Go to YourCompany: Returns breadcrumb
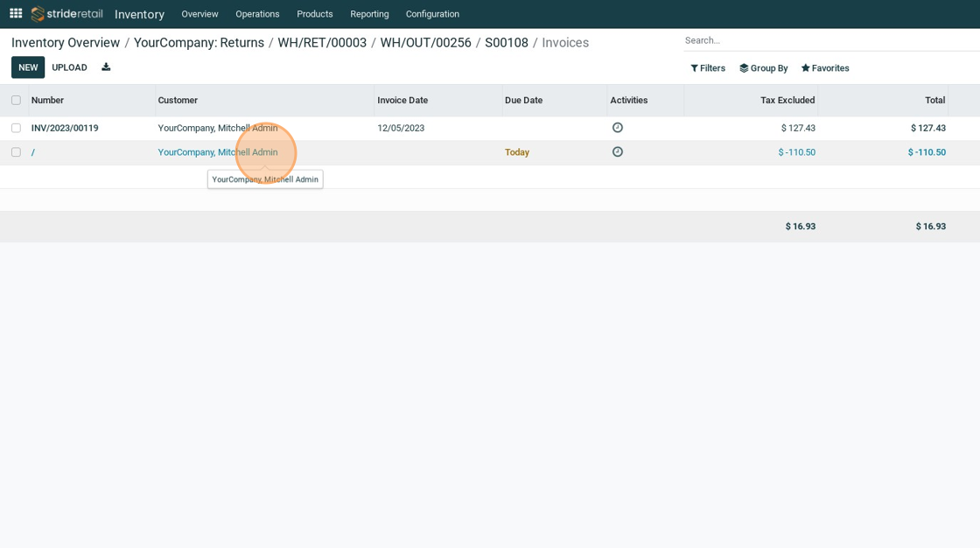980x548 pixels. (x=199, y=43)
